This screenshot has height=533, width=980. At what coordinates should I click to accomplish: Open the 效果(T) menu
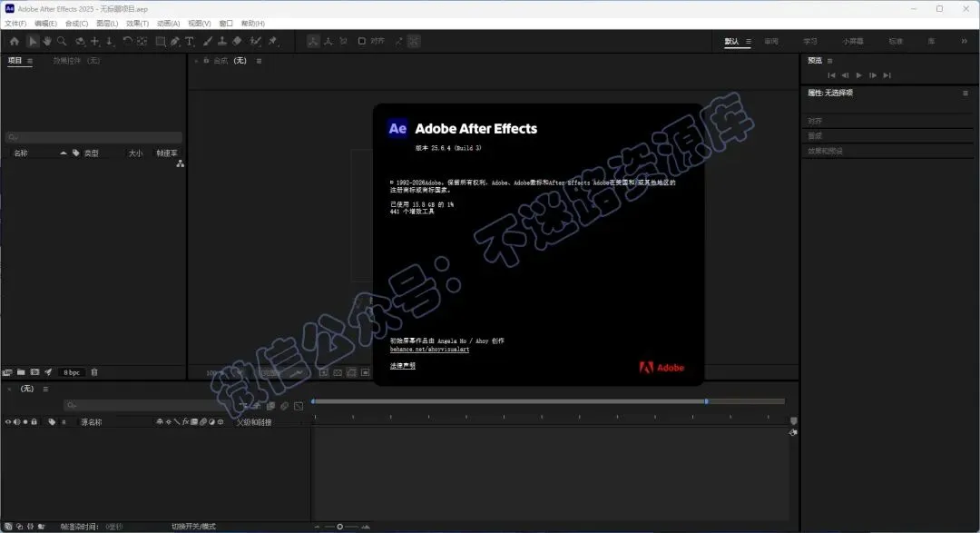click(x=138, y=23)
